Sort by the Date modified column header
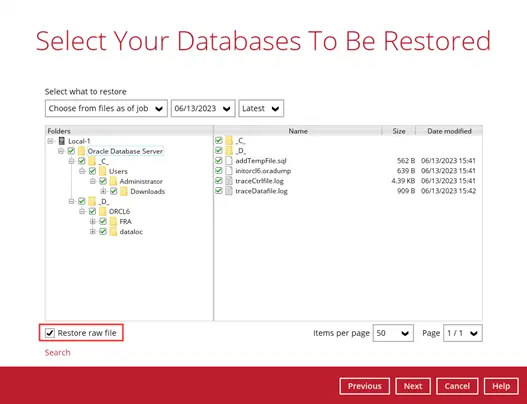Screen dimensions: 527x404 tap(449, 131)
